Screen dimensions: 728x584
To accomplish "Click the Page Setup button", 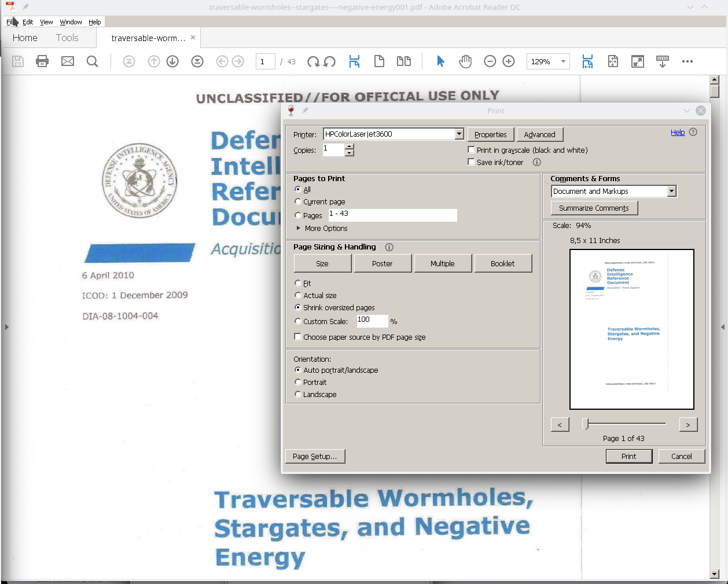I will pos(315,457).
